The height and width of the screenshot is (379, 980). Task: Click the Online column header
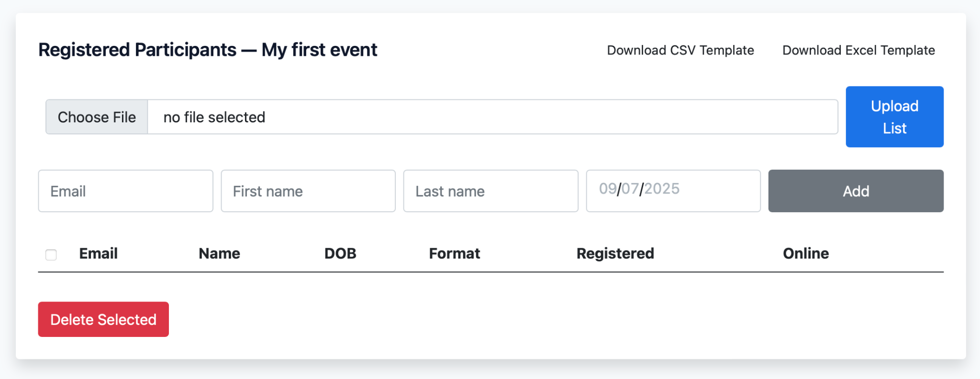[805, 253]
